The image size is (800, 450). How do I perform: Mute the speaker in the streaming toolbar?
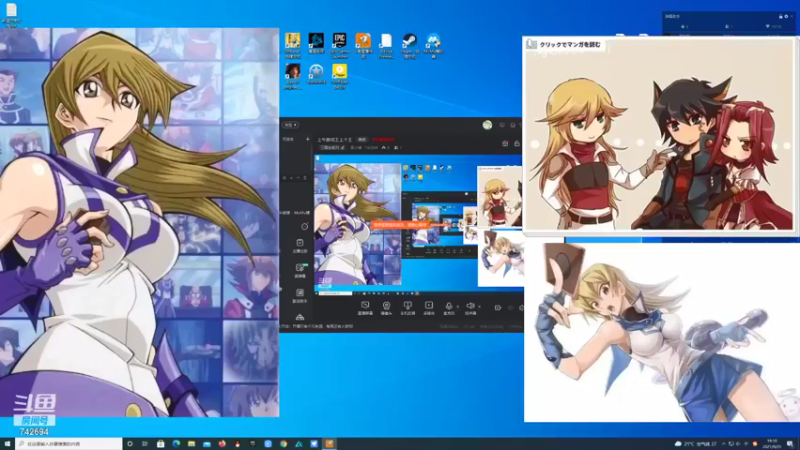tap(470, 308)
